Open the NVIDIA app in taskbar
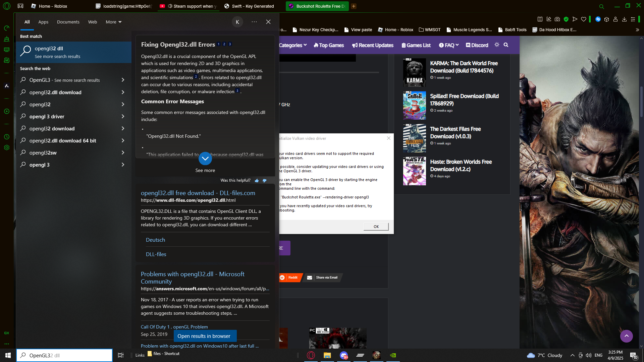Image resolution: width=644 pixels, height=362 pixels. tap(393, 355)
